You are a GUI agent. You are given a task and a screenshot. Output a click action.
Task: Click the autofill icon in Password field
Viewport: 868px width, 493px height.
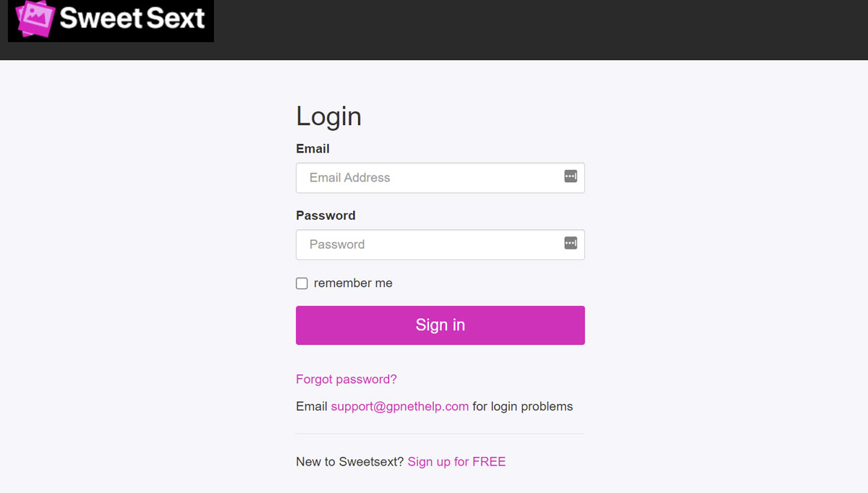point(571,243)
